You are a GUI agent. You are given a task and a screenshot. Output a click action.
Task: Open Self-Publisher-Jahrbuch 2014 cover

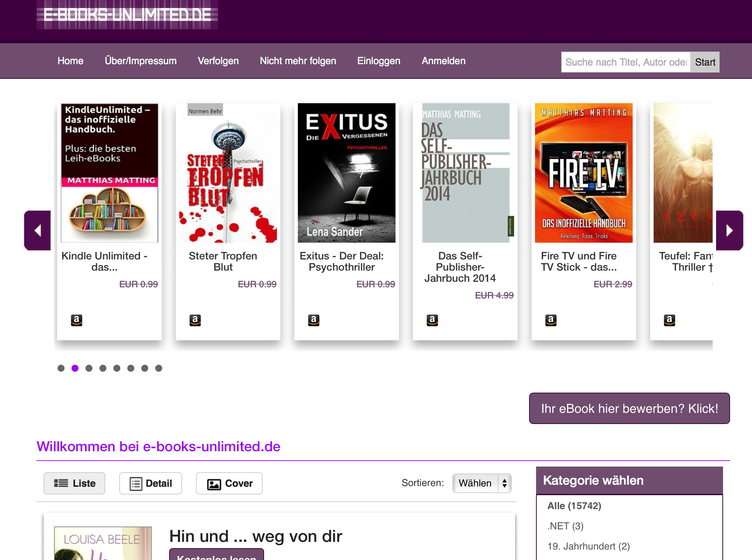point(465,173)
